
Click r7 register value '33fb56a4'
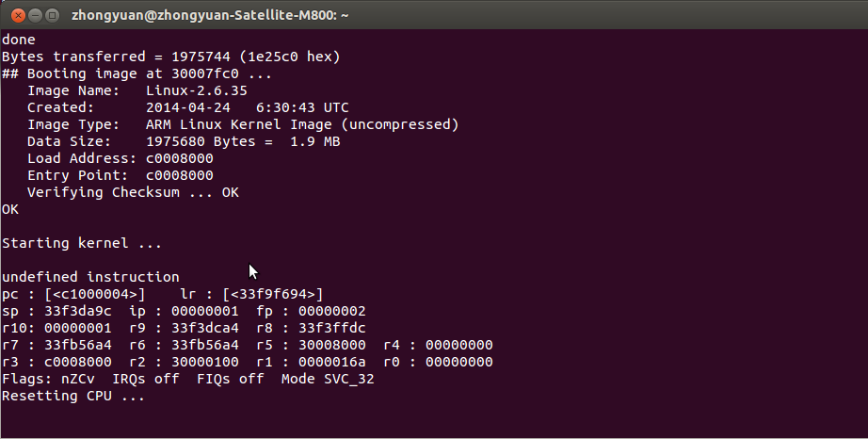point(78,345)
